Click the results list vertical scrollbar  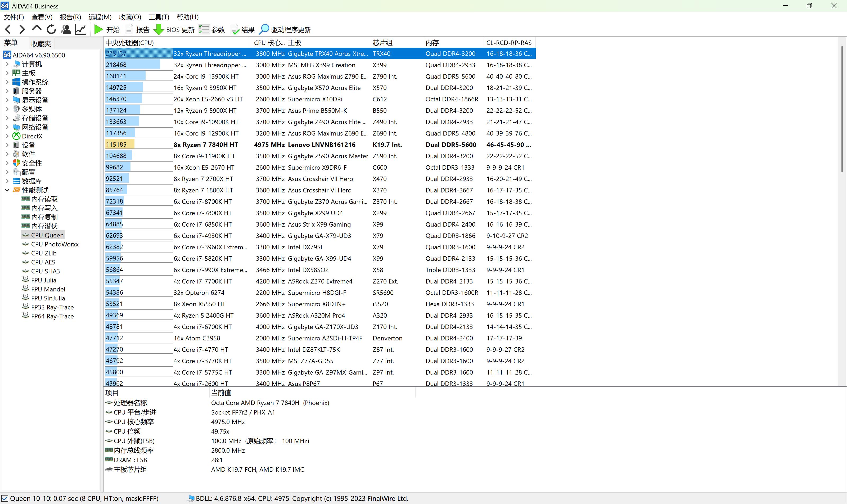pyautogui.click(x=842, y=109)
